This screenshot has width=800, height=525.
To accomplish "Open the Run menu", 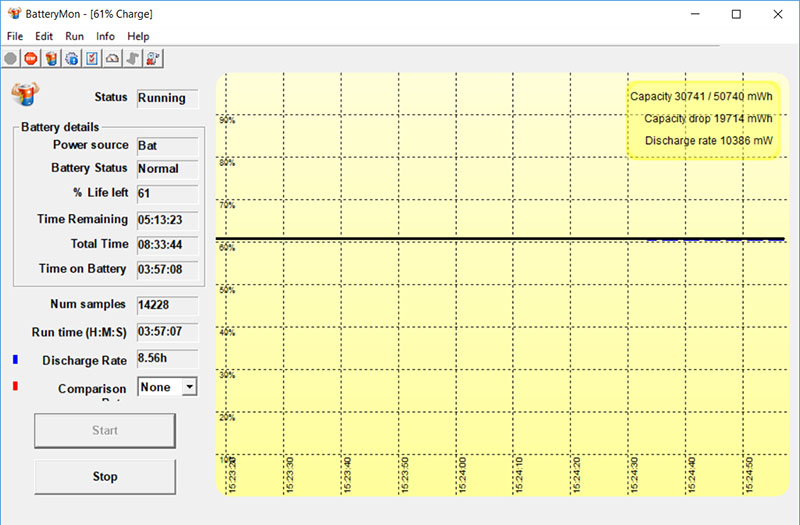I will pyautogui.click(x=74, y=36).
